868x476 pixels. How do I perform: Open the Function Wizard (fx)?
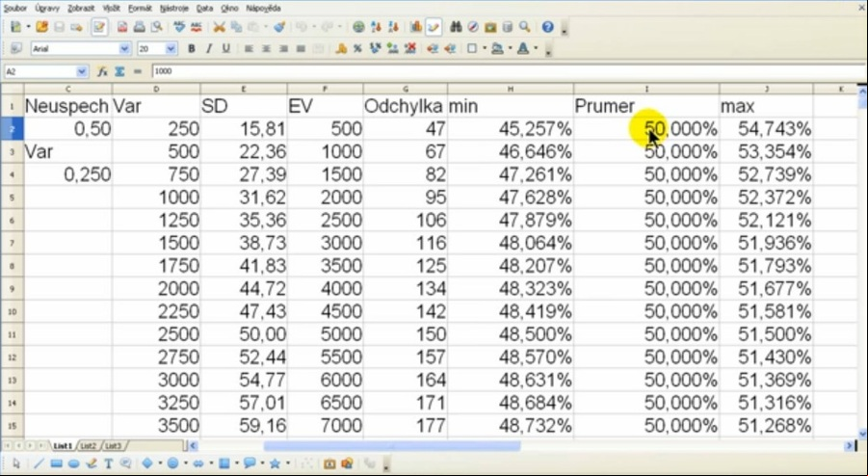coord(102,71)
